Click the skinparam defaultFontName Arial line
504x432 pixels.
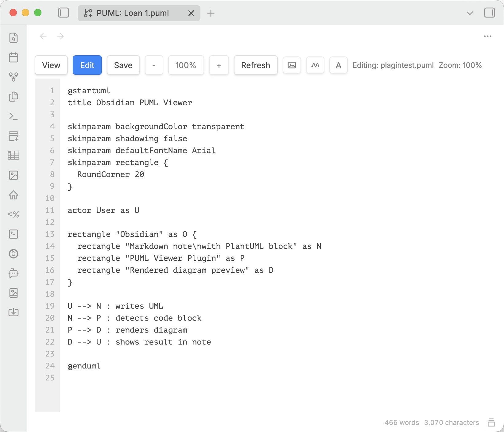(x=142, y=151)
